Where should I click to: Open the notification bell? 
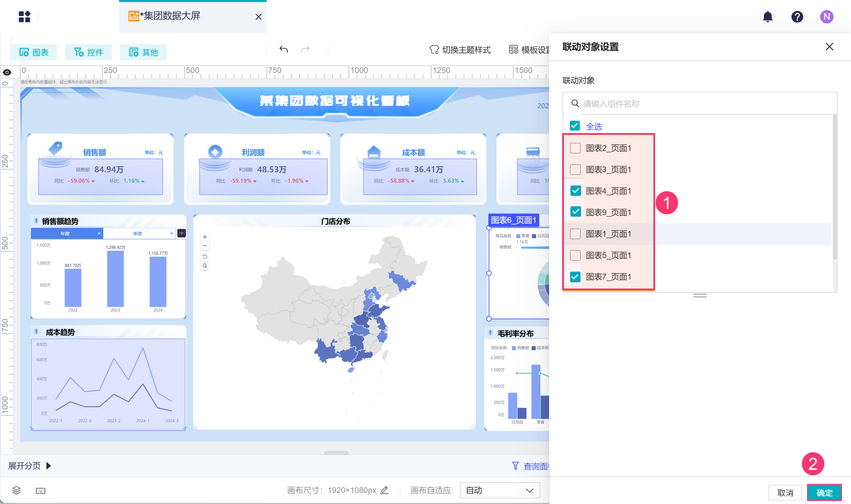click(767, 17)
